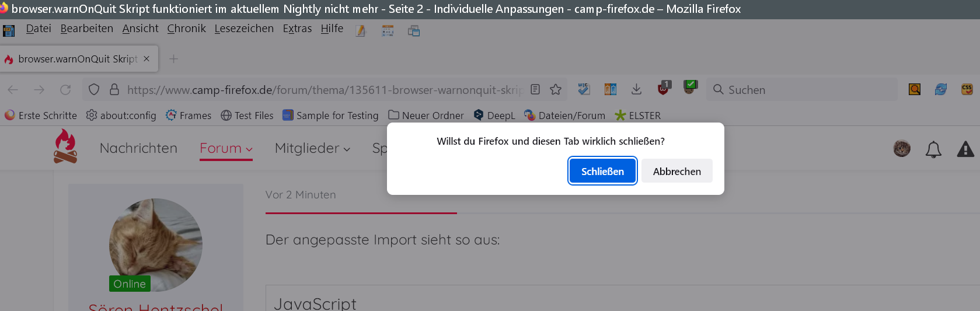
Task: Open the Lesezeichen menu
Action: pos(244,29)
